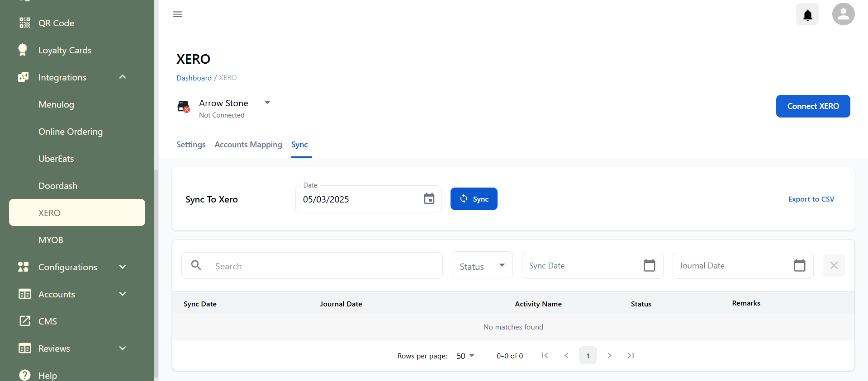
Task: Clear filters with the X button
Action: click(834, 265)
